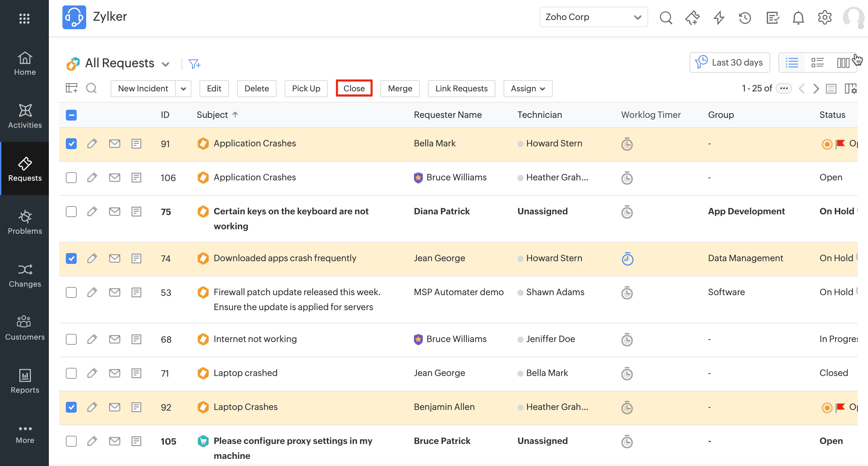Open the New Incident dropdown arrow
Screen dimensions: 868x466
click(184, 89)
